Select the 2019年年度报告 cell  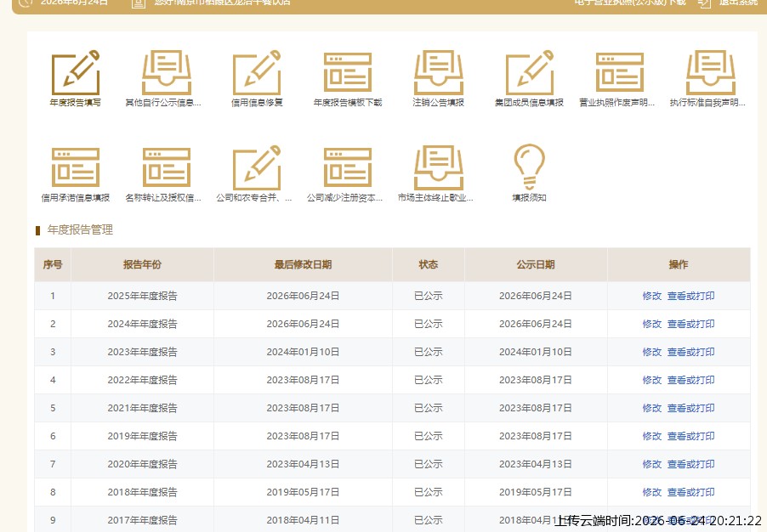pyautogui.click(x=142, y=436)
